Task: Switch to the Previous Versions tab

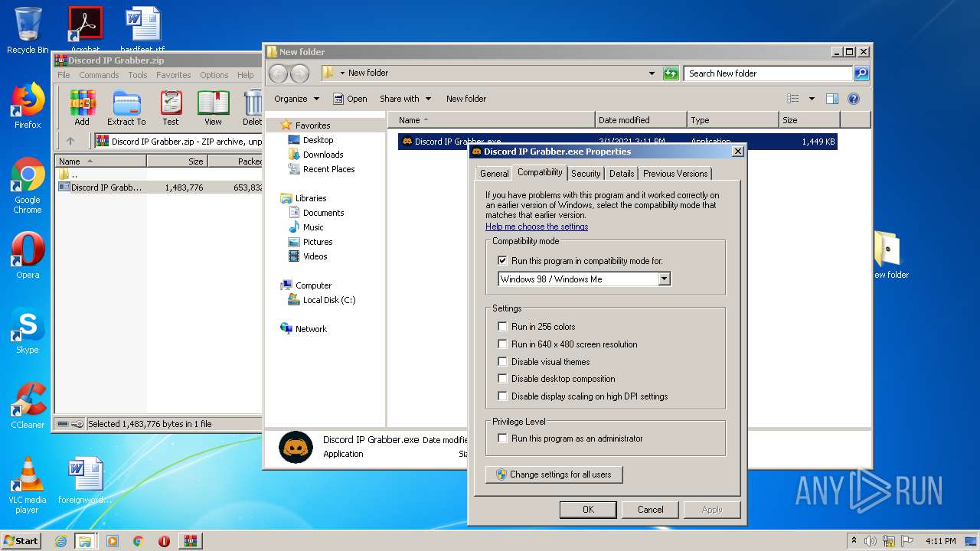Action: (x=675, y=174)
